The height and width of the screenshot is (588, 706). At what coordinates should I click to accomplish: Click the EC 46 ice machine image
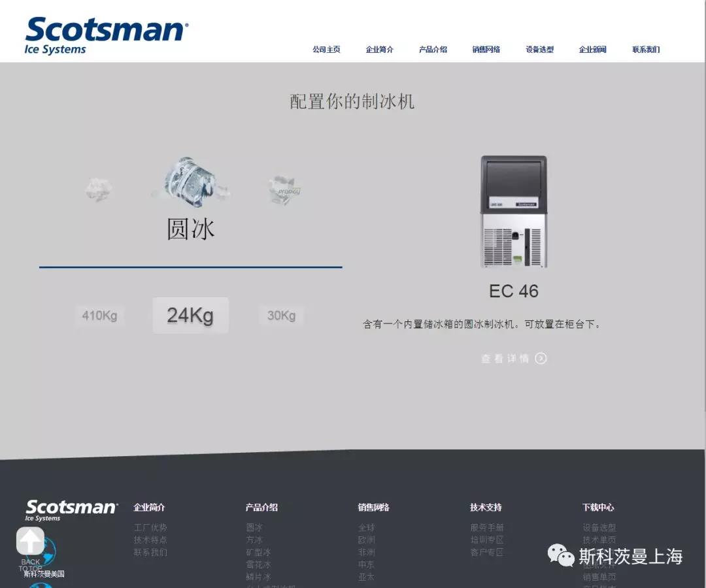click(x=514, y=212)
